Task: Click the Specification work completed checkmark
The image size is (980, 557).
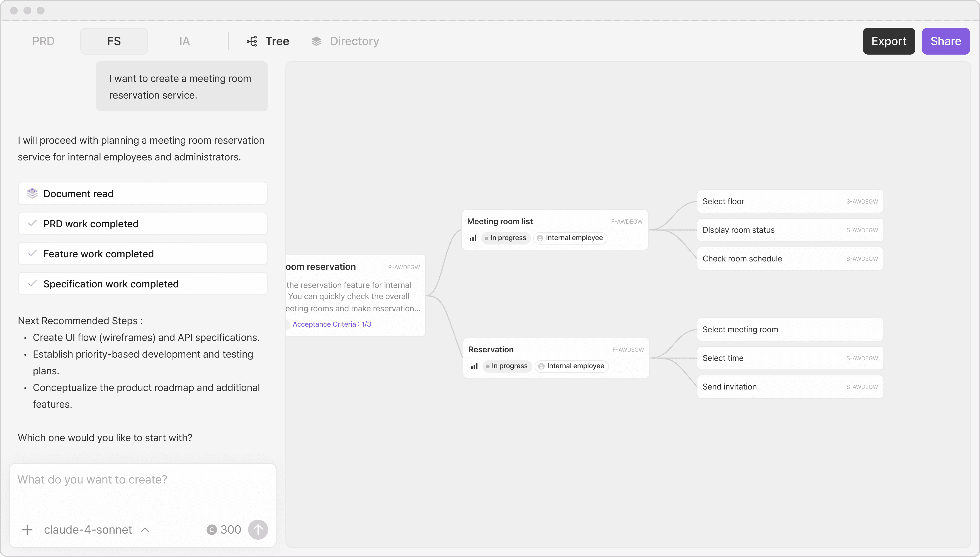Action: pyautogui.click(x=33, y=284)
